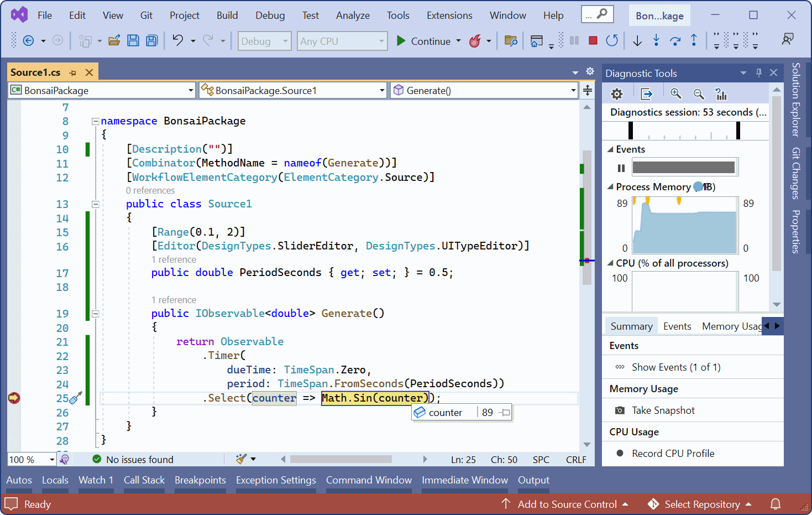Open the BonsaiPackage.Source1 type dropdown
The image size is (812, 515).
tap(293, 90)
